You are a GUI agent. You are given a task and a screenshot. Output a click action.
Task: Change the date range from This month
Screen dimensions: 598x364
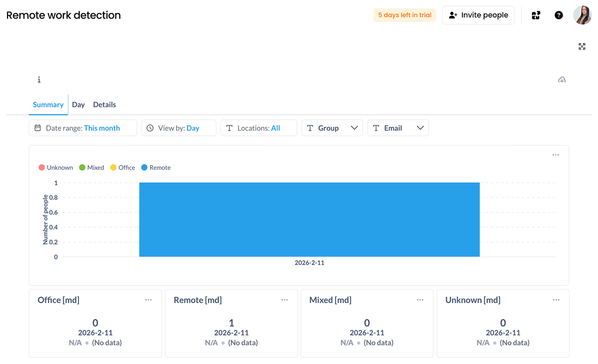pos(102,128)
